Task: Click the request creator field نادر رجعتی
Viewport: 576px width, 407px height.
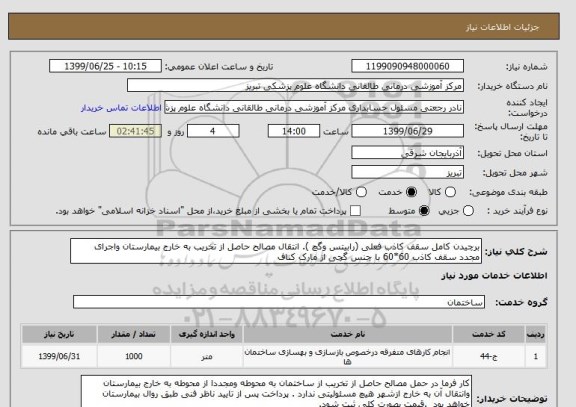Action: coord(314,108)
